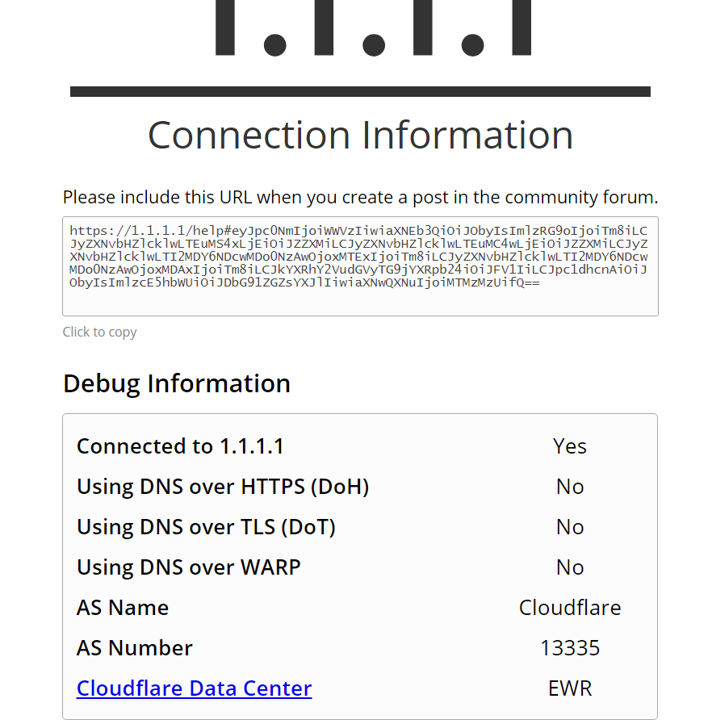Click the Connection Information heading

pos(360,135)
